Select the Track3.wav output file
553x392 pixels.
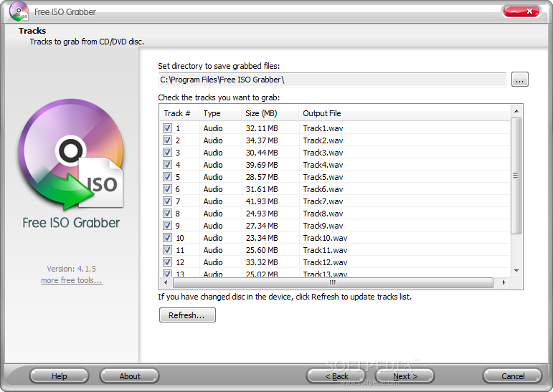tap(323, 153)
